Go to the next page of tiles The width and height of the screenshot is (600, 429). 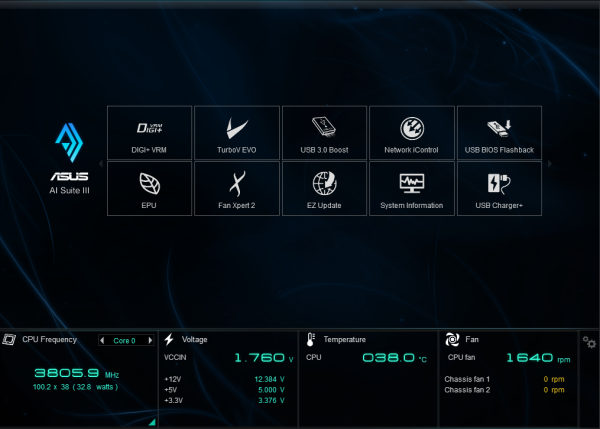point(550,163)
